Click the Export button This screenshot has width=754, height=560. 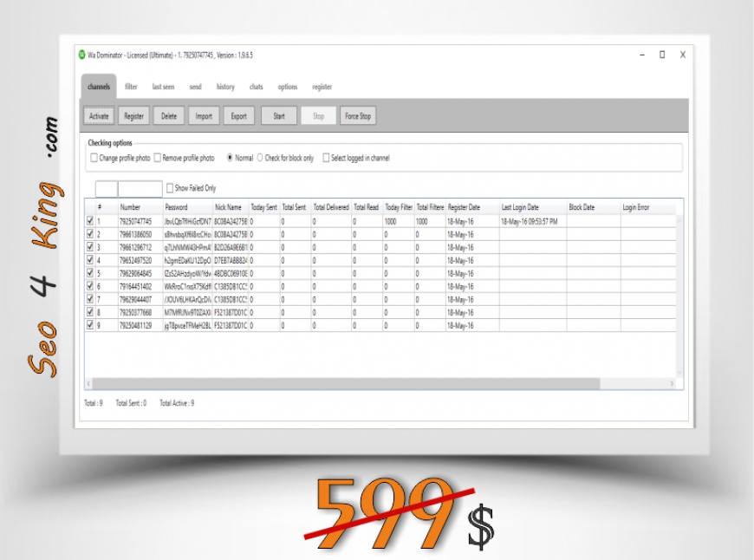(x=238, y=116)
